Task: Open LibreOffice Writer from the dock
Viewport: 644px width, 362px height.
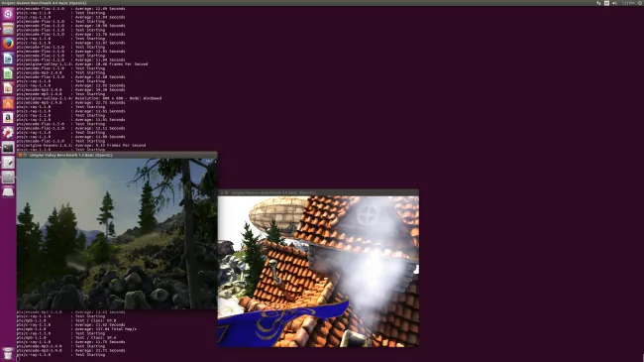Action: (x=8, y=59)
